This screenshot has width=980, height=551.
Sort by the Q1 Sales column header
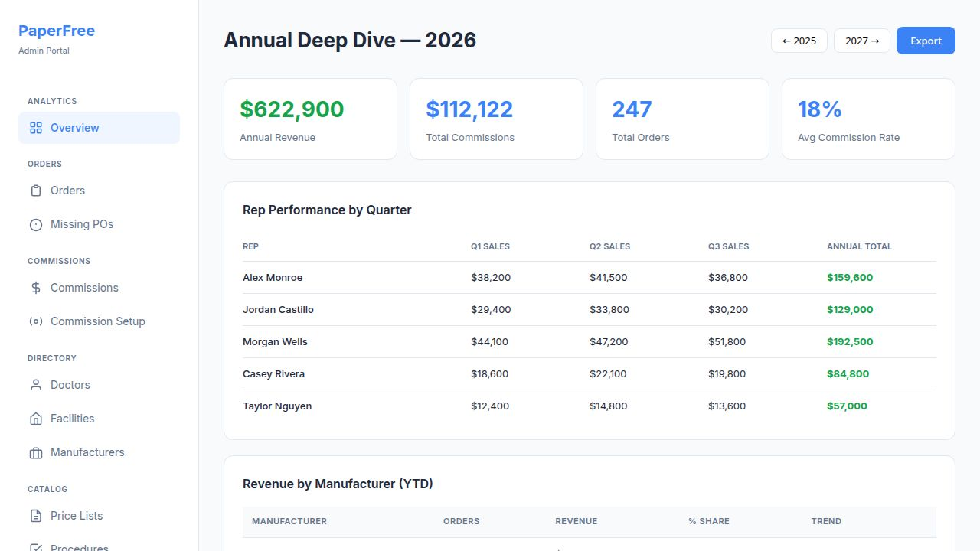pos(490,246)
